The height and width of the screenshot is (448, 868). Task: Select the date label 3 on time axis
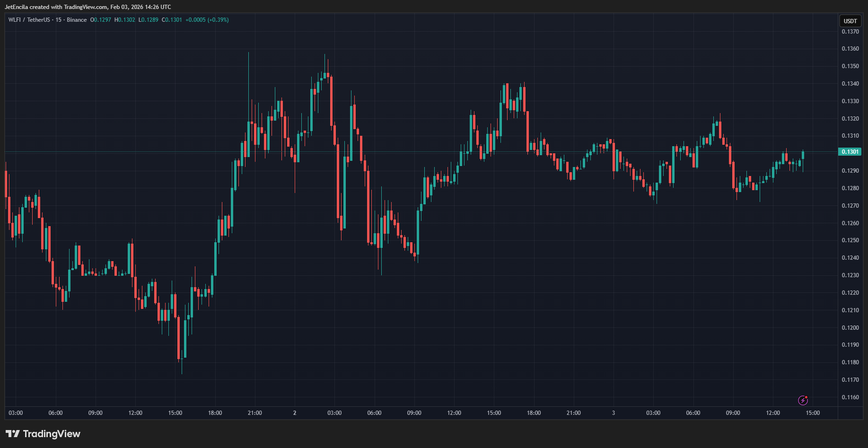[x=614, y=413]
